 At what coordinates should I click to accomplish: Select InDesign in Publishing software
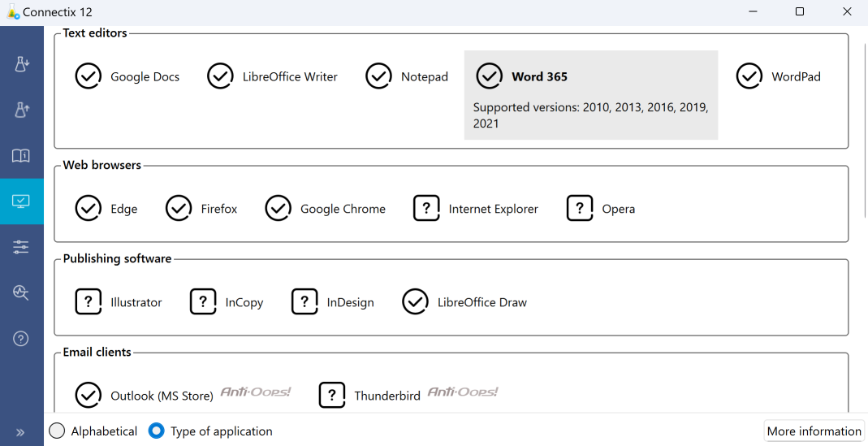pyautogui.click(x=350, y=303)
